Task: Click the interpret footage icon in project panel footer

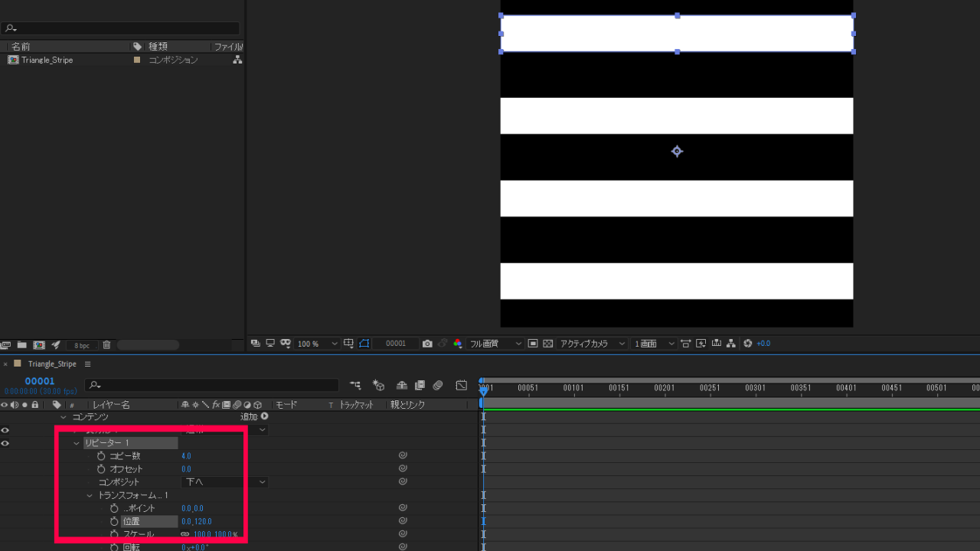Action: coord(6,345)
